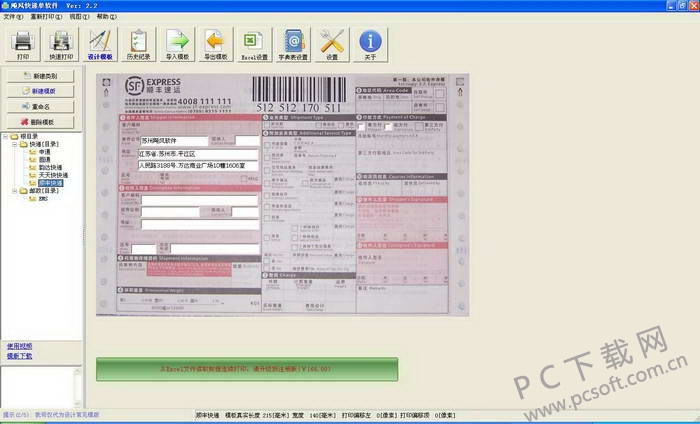Click sender company field 苏州飓风软件
The image size is (700, 424).
click(175, 141)
